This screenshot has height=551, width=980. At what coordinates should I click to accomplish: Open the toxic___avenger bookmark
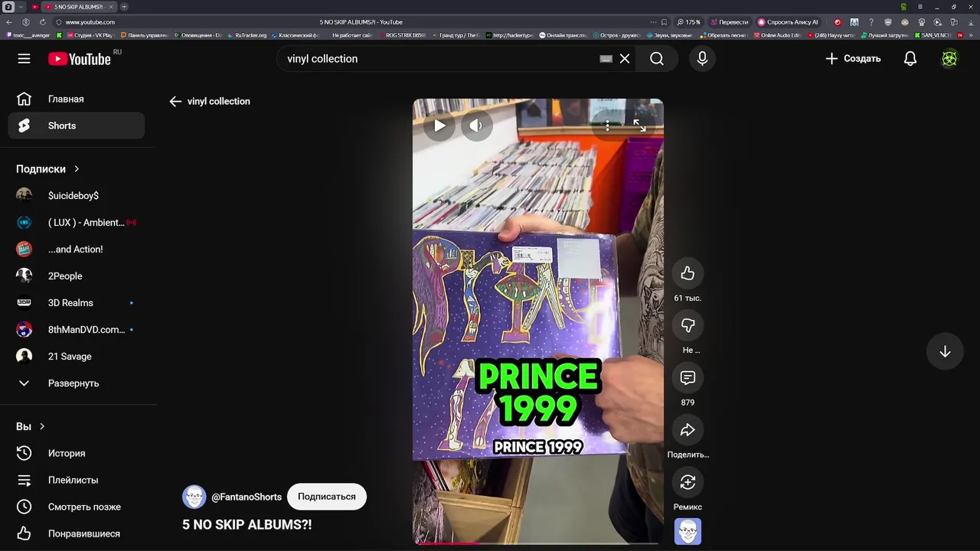click(x=28, y=35)
